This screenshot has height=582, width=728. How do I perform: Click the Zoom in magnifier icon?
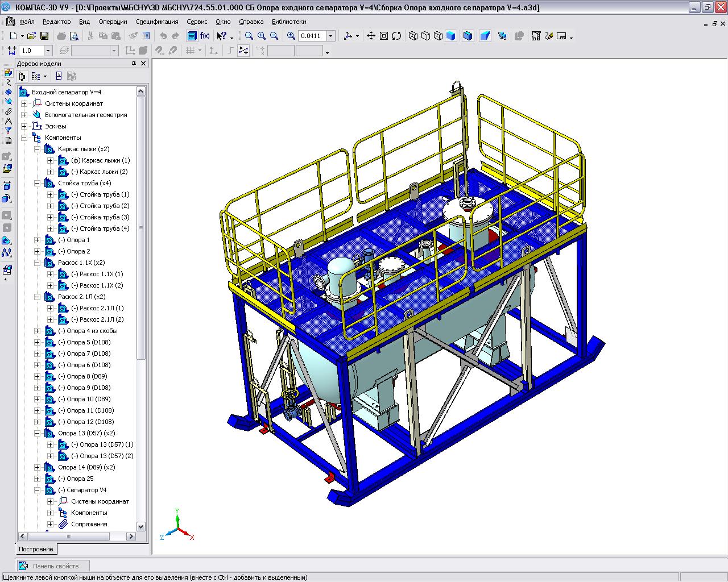pyautogui.click(x=262, y=36)
